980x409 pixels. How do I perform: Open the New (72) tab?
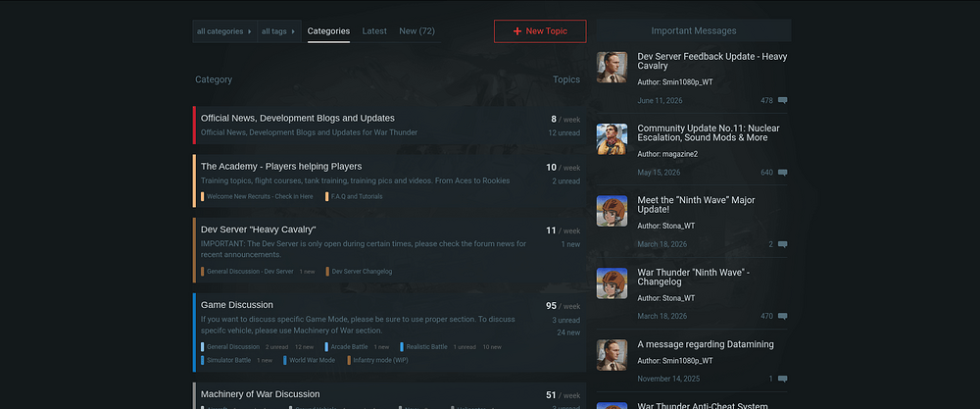coord(416,31)
